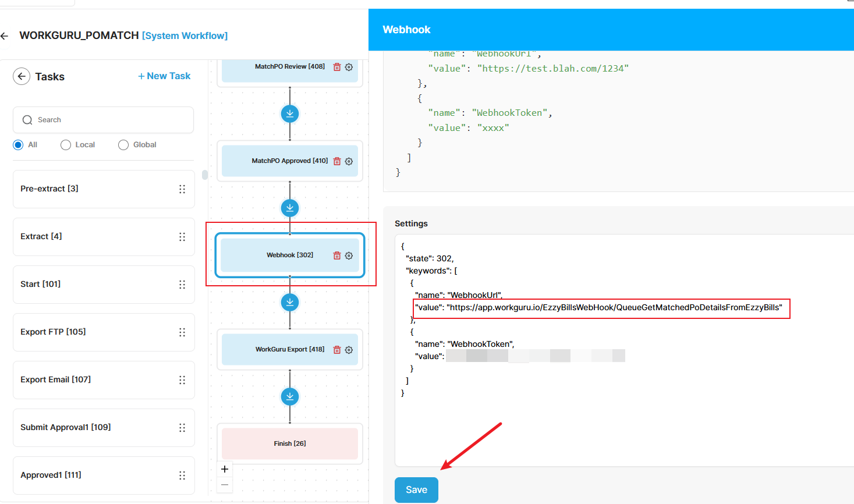
Task: Click the "WebhookToken" name in Settings
Action: (x=480, y=344)
